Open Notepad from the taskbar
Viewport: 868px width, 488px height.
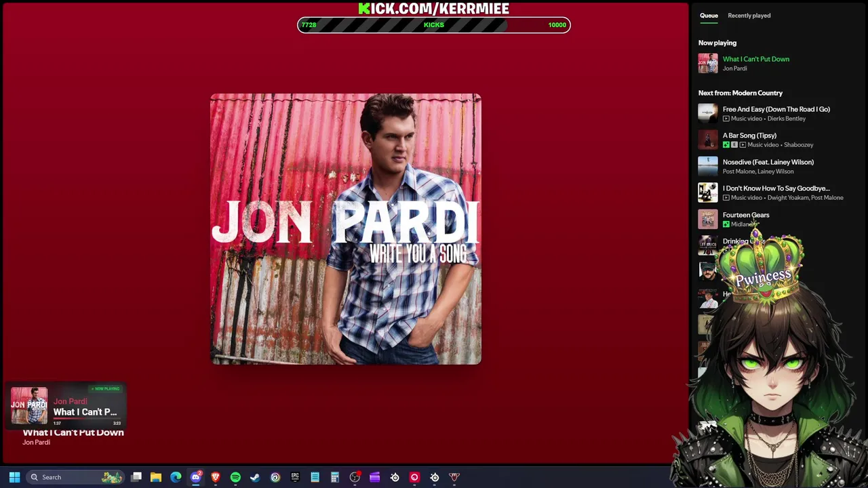pyautogui.click(x=315, y=477)
